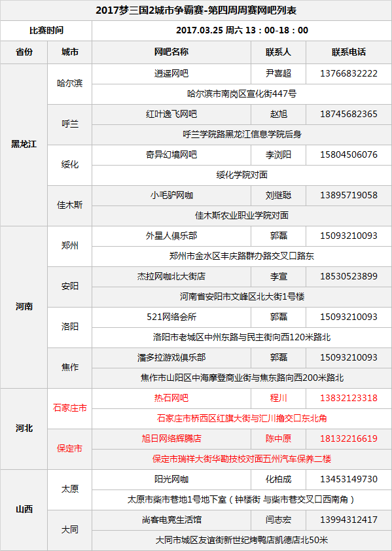The image size is (392, 551).
Task: Select phone number 13766832222
Action: point(349,73)
